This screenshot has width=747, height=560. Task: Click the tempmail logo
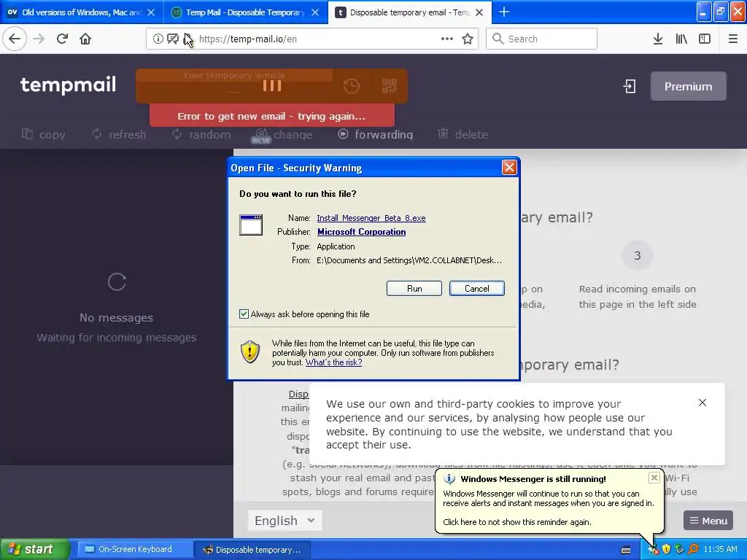[68, 85]
